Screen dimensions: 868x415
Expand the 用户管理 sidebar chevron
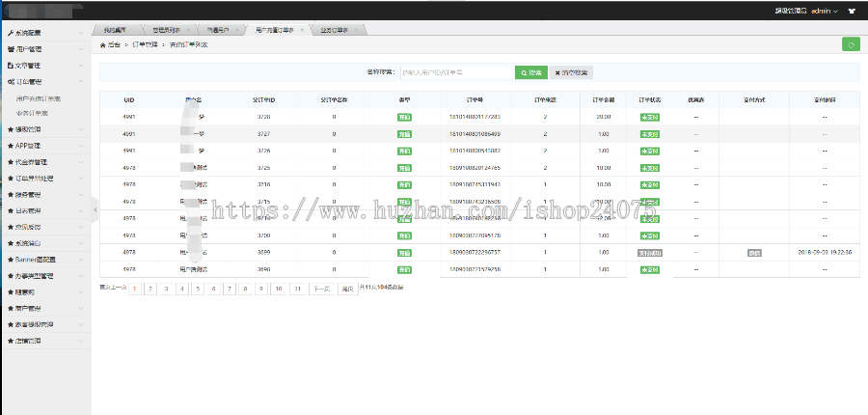(81, 49)
